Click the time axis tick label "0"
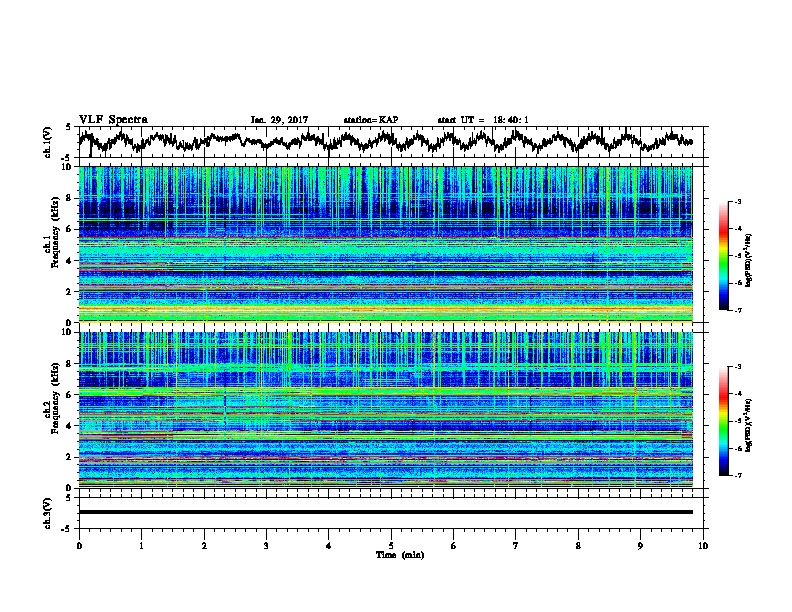This screenshot has width=792, height=612. coord(79,546)
